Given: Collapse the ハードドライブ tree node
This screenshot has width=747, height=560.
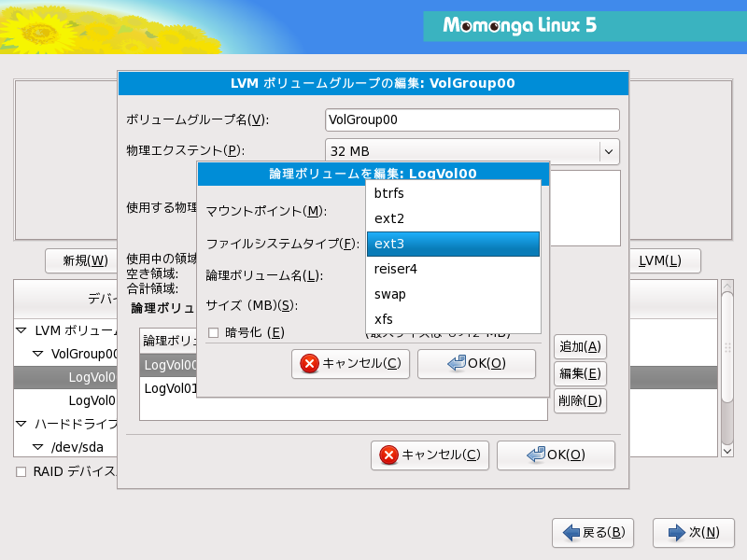Looking at the screenshot, I should point(21,424).
